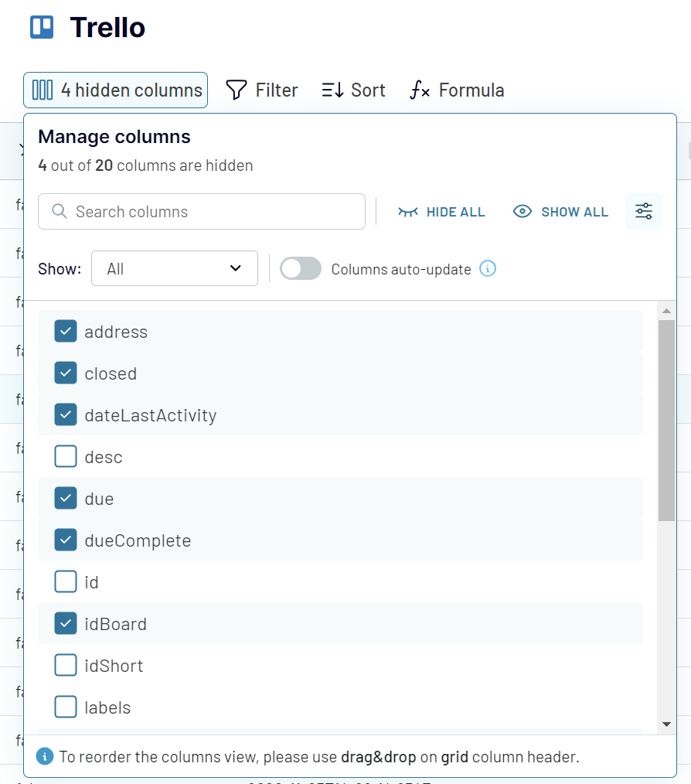691x784 pixels.
Task: Uncheck the idBoard column checkbox
Action: click(x=66, y=623)
